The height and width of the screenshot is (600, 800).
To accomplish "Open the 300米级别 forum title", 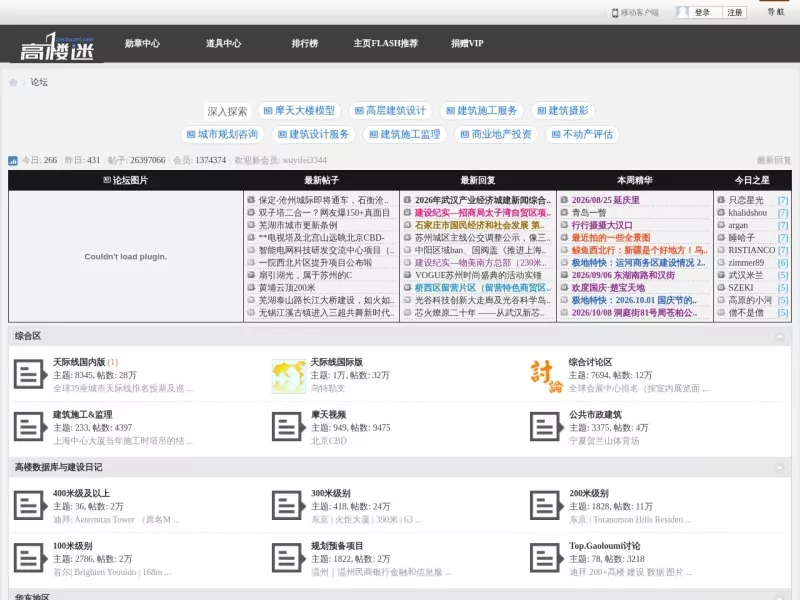I will point(331,493).
